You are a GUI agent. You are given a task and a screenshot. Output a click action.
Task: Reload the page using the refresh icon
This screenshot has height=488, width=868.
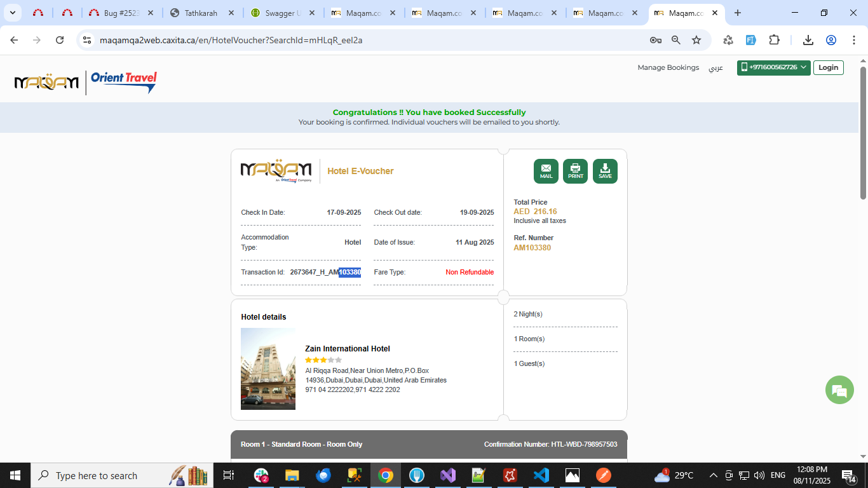pyautogui.click(x=60, y=40)
